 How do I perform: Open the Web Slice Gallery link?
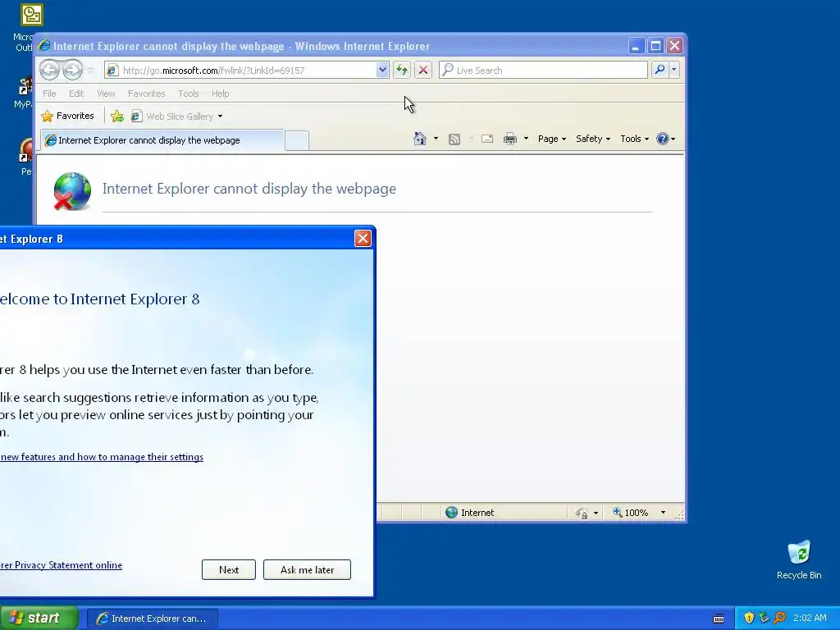172,116
